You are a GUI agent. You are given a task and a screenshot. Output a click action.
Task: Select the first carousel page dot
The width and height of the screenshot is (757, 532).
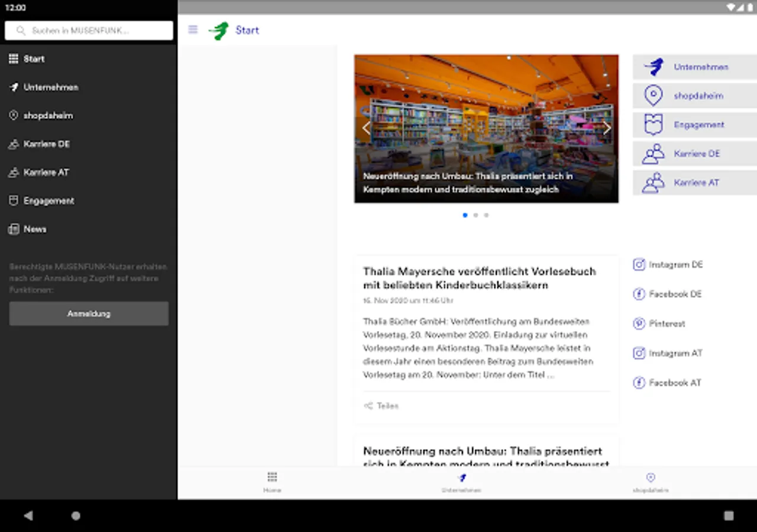coord(465,215)
